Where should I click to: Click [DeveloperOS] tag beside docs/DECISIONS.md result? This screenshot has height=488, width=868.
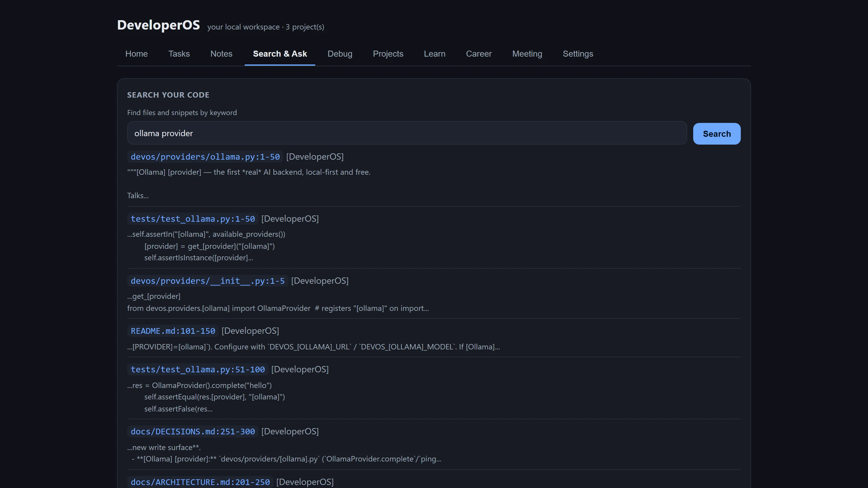(x=290, y=431)
